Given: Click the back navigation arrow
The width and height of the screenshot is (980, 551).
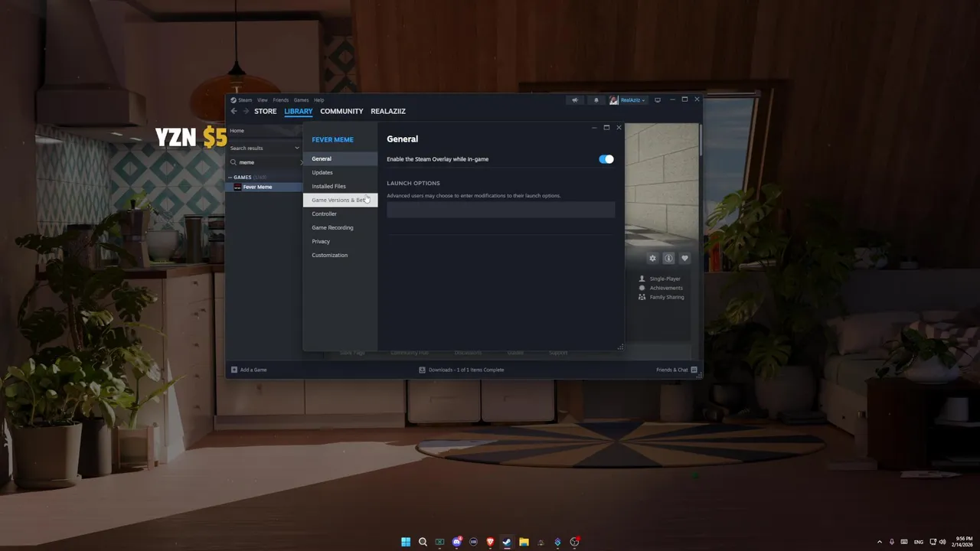Looking at the screenshot, I should point(234,112).
